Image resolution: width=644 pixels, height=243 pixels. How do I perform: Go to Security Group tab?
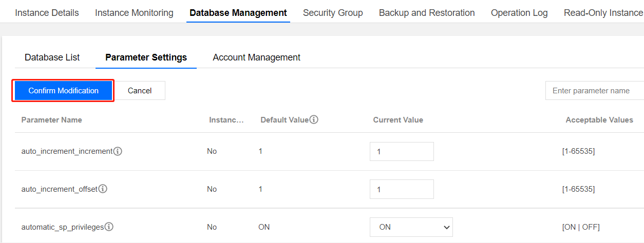point(333,13)
